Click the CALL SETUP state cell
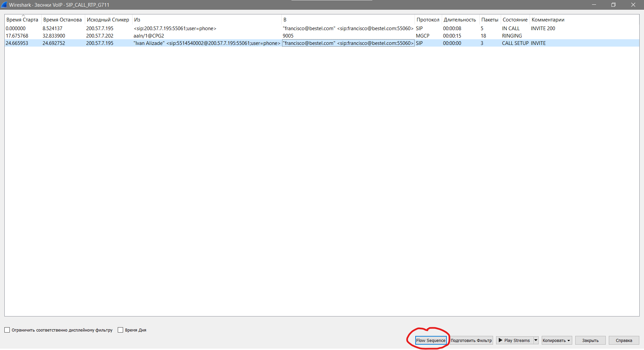This screenshot has width=644, height=350. [x=515, y=43]
